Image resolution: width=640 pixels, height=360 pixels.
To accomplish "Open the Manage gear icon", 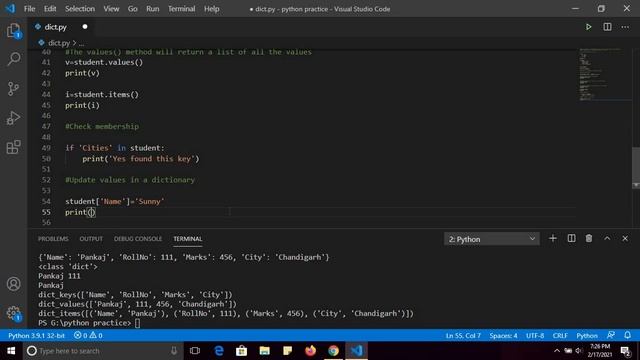I will pos(13,313).
